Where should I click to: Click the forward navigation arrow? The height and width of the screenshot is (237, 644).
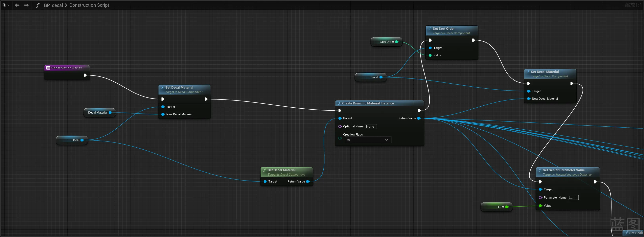[x=26, y=5]
